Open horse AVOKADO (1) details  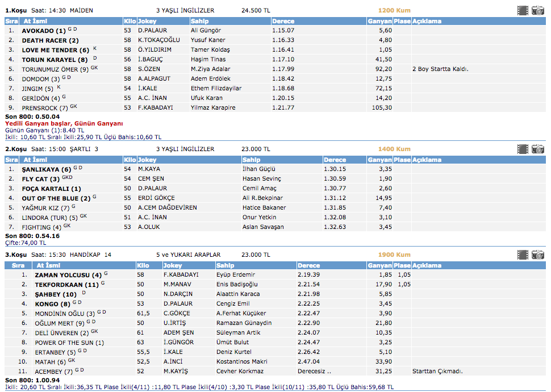tap(44, 31)
